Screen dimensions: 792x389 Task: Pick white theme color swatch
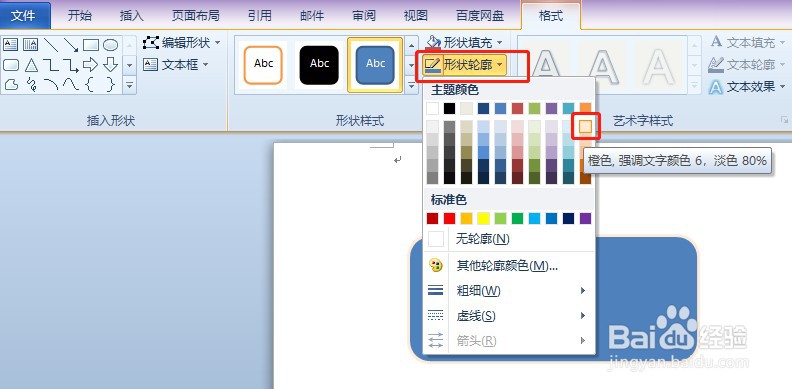(x=433, y=109)
